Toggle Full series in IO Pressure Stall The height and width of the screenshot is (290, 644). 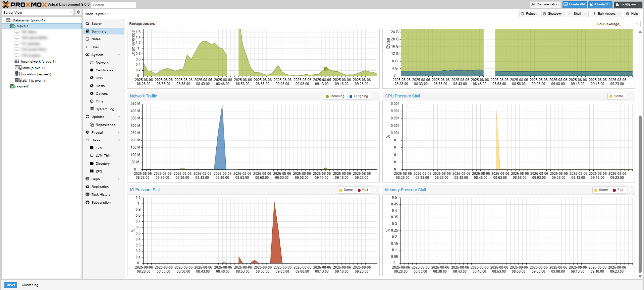[x=363, y=190]
